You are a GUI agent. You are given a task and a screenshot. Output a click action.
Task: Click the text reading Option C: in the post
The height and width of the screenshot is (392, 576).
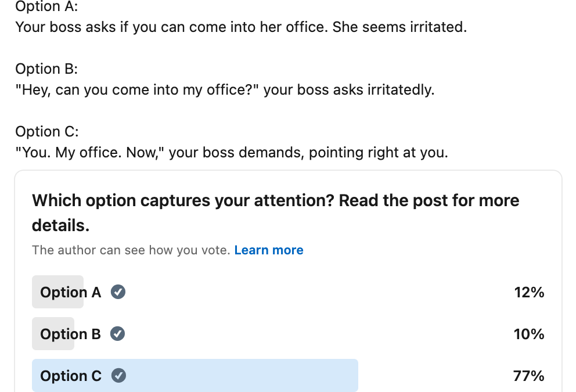pos(46,131)
